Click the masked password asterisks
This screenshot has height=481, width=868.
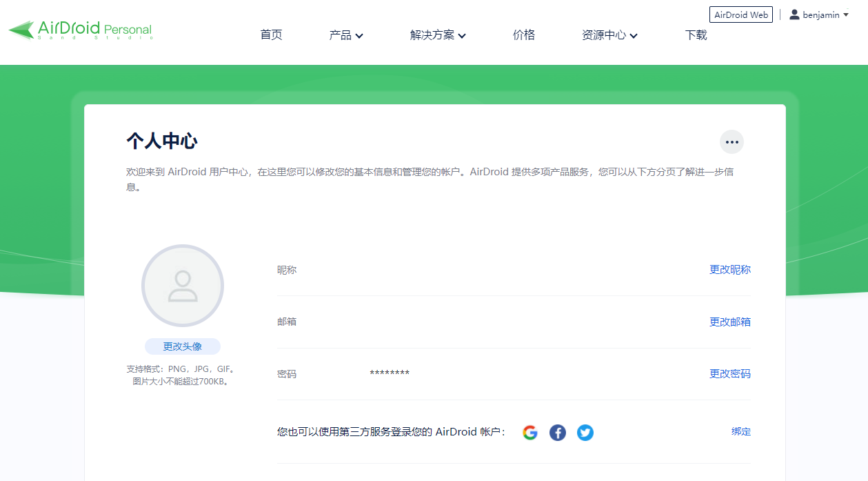pyautogui.click(x=390, y=374)
